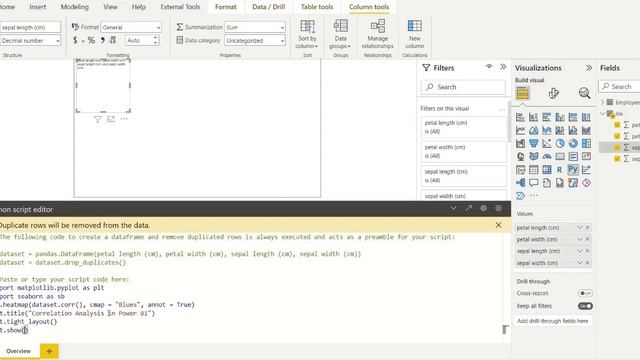The height and width of the screenshot is (360, 640).
Task: Pick the line chart visual
Action: pos(520,131)
